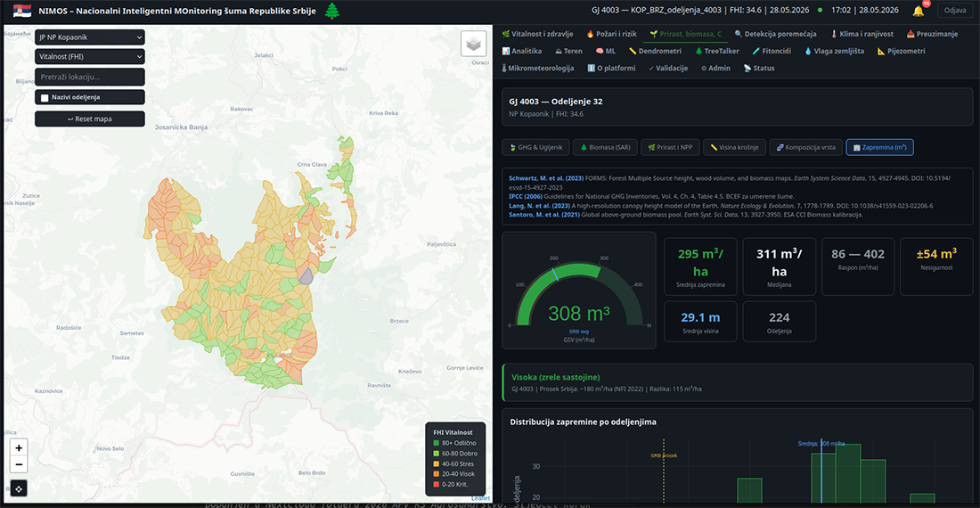Open the ML tab
The width and height of the screenshot is (980, 508).
click(x=606, y=51)
